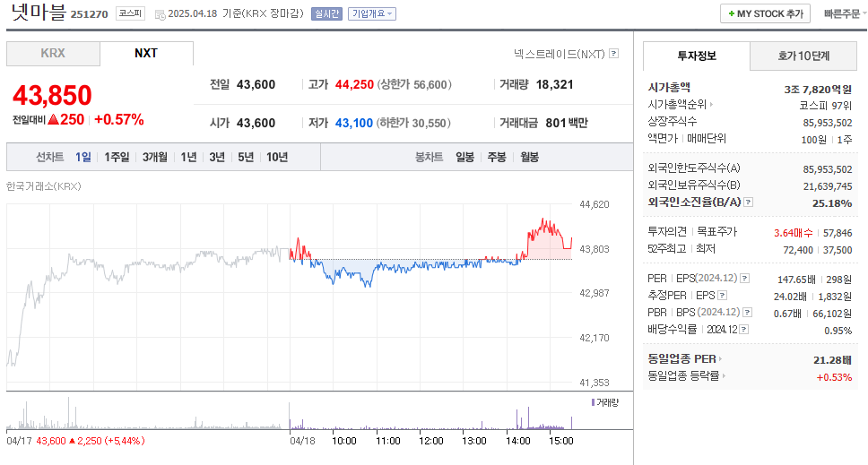
Task: Click the 04/17 closing summary 43,600
Action: click(51, 441)
